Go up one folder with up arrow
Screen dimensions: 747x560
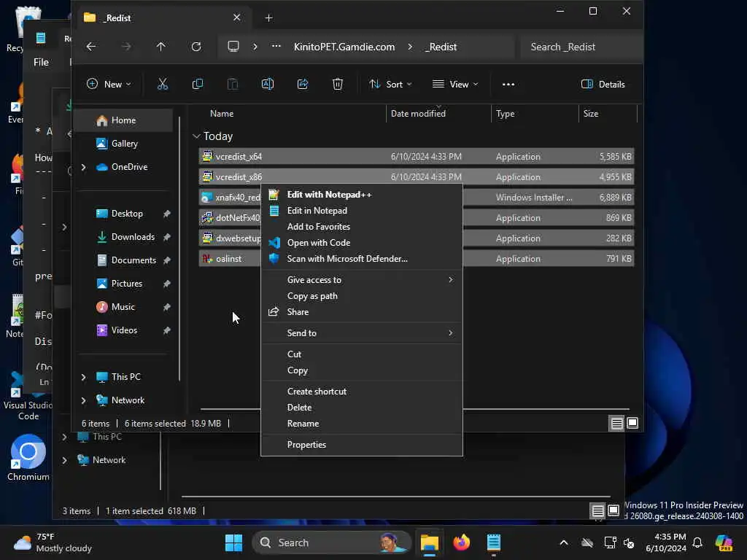[161, 47]
